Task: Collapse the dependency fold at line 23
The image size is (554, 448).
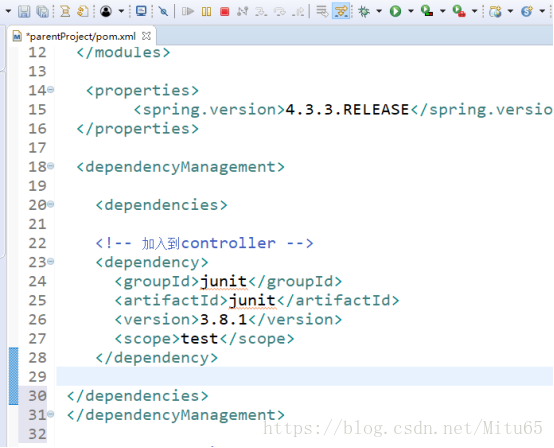Action: [51, 261]
